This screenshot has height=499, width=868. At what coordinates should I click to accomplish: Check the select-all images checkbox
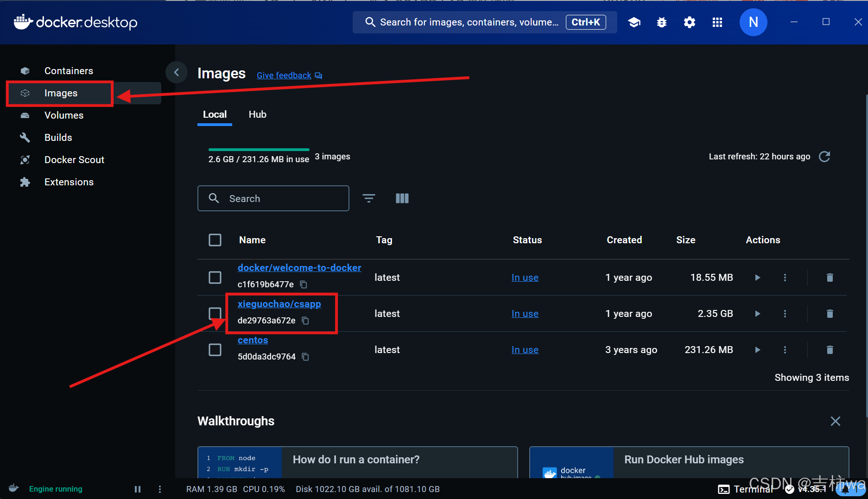coord(215,240)
